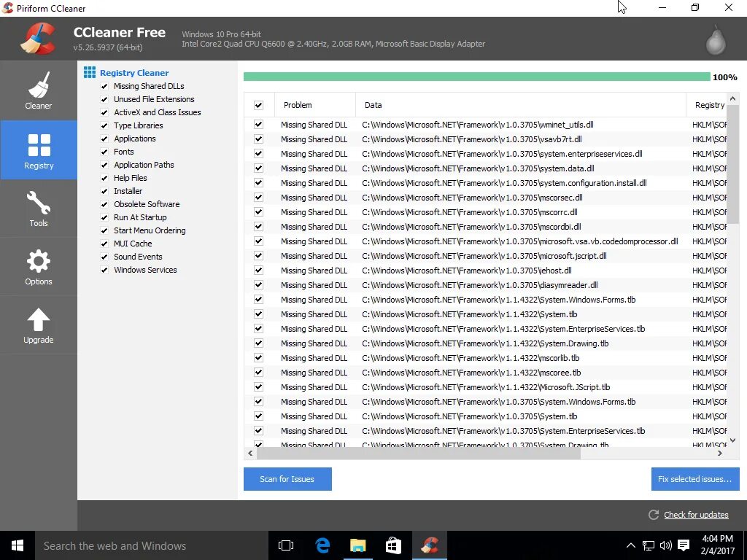Select the diasymreader.dll row
This screenshot has width=747, height=560.
[x=485, y=285]
